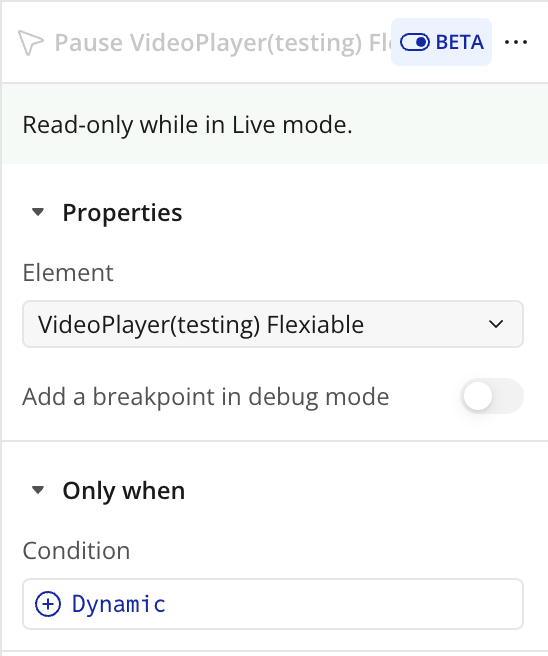This screenshot has width=548, height=656.
Task: Click the toggle icon inside the BETA badge
Action: click(x=414, y=42)
